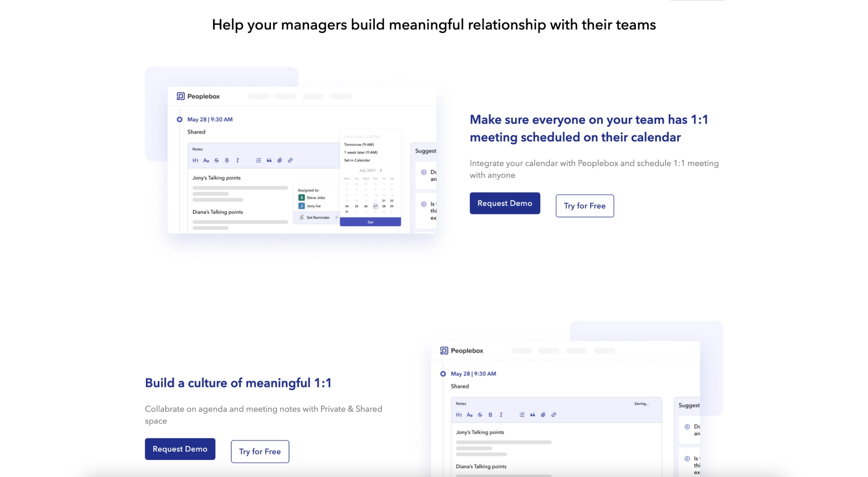Click the Try for Free button

coord(584,206)
